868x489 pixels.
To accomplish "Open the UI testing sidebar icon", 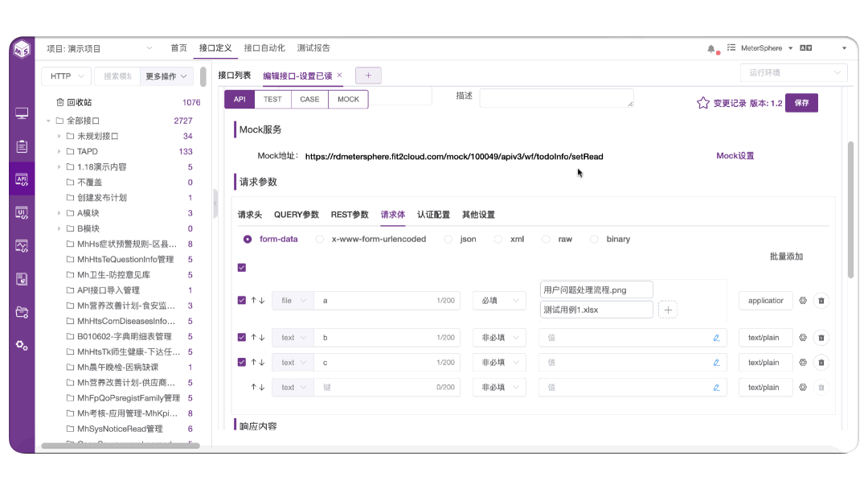I will (x=22, y=212).
